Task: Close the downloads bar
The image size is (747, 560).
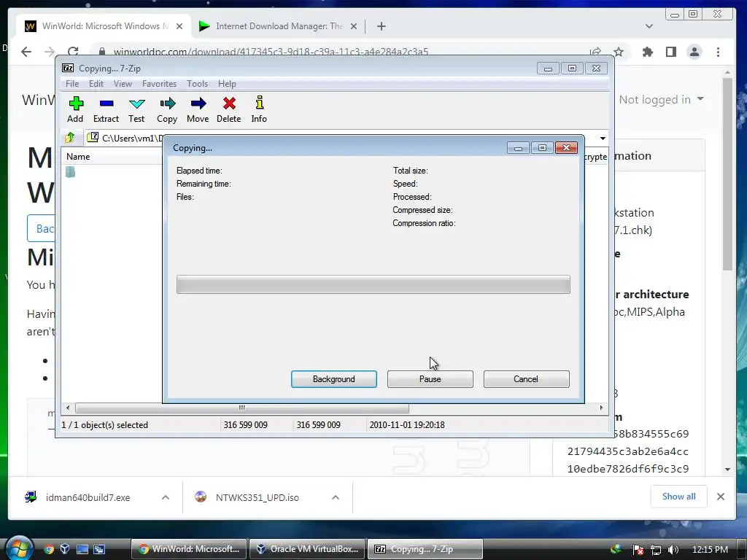Action: point(721,497)
